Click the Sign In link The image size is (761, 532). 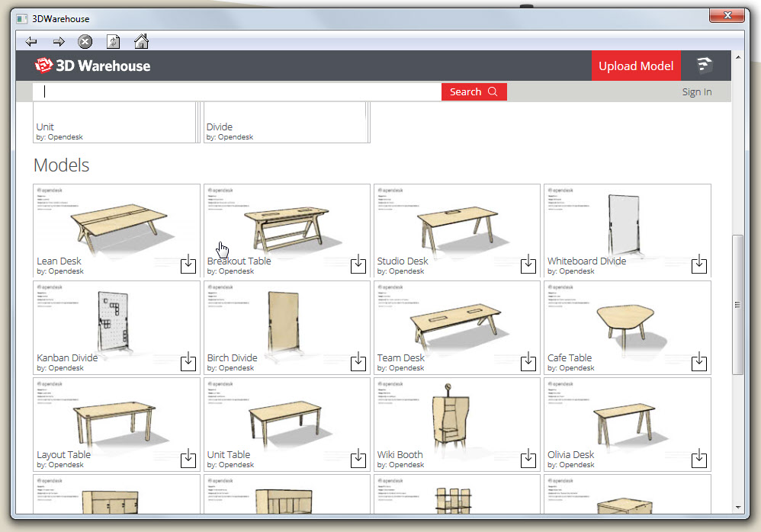(x=696, y=92)
